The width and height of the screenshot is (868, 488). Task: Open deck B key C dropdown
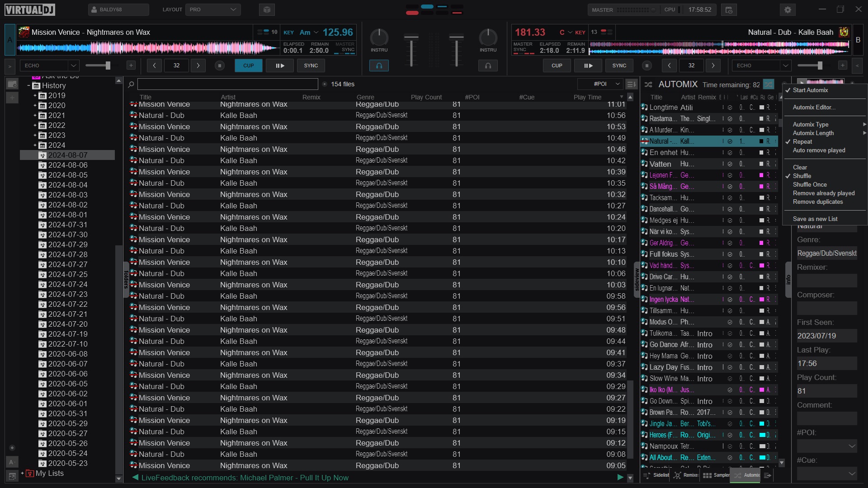[x=566, y=33]
